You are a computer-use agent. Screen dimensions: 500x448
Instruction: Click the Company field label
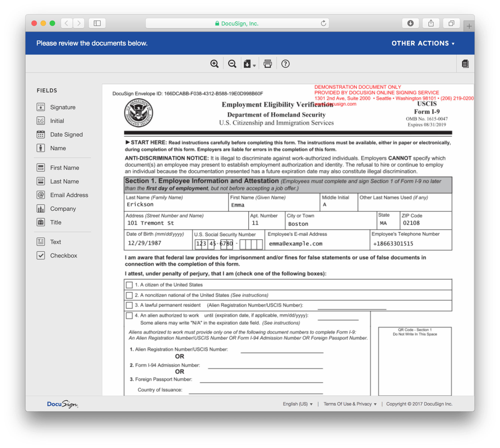[63, 209]
